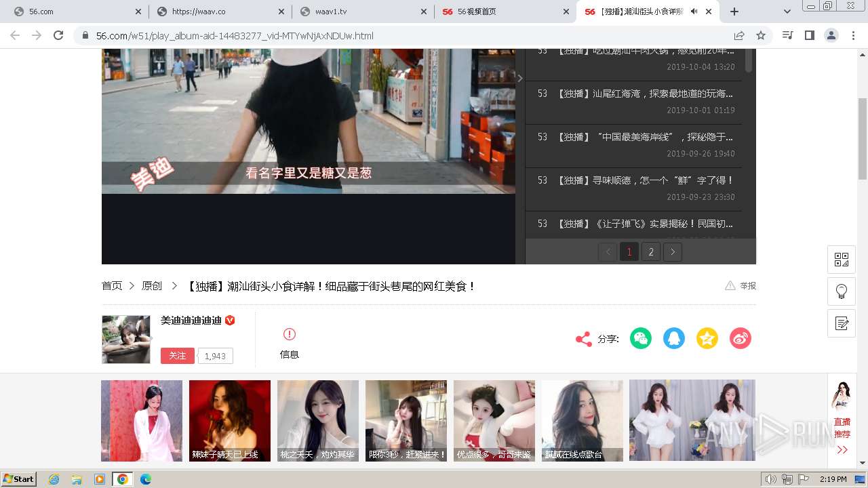868x488 pixels.
Task: Select playlist page 1
Action: tap(629, 252)
